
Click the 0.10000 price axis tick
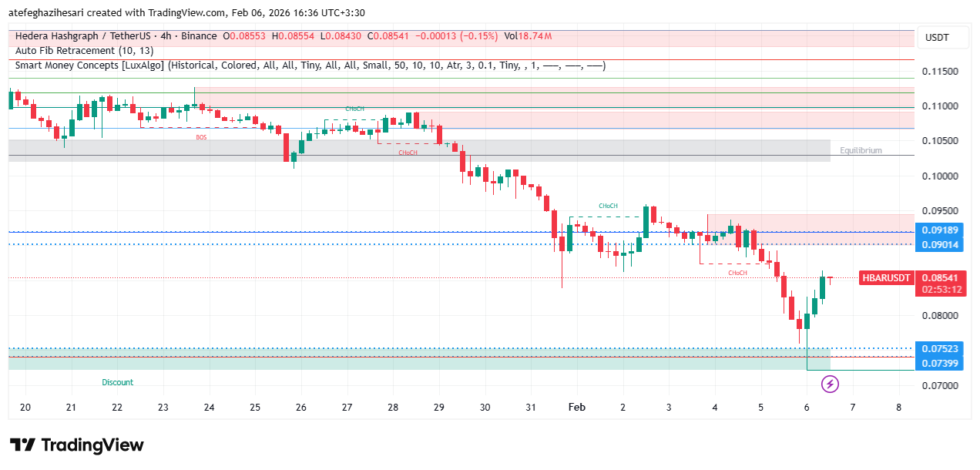(x=940, y=176)
